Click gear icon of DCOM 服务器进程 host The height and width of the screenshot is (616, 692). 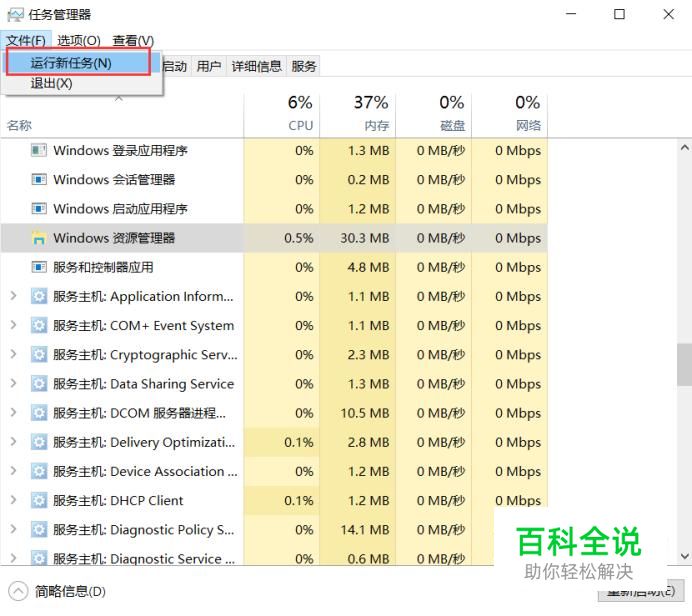click(39, 413)
